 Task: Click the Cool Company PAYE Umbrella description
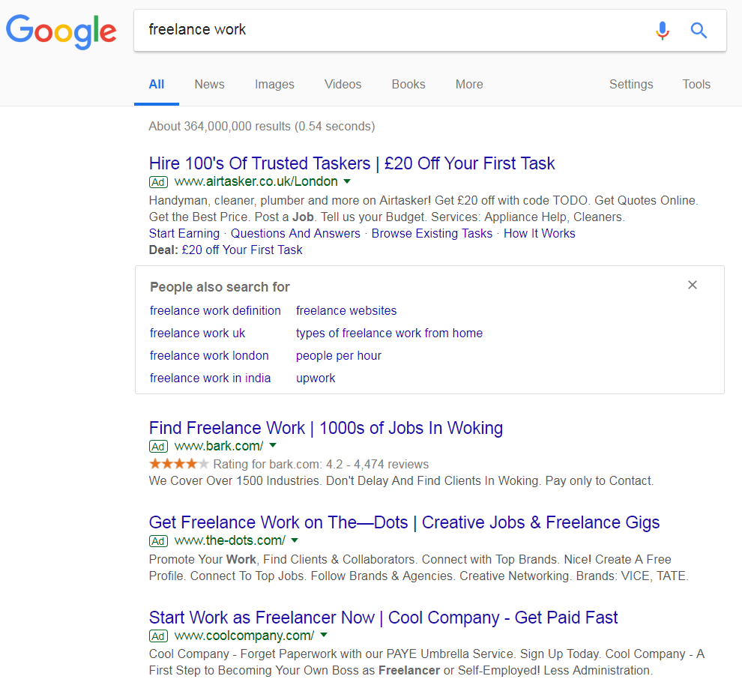(x=427, y=662)
